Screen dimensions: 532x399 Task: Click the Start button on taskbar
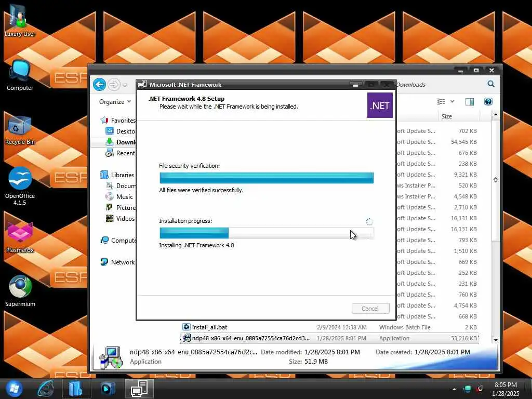pos(14,389)
